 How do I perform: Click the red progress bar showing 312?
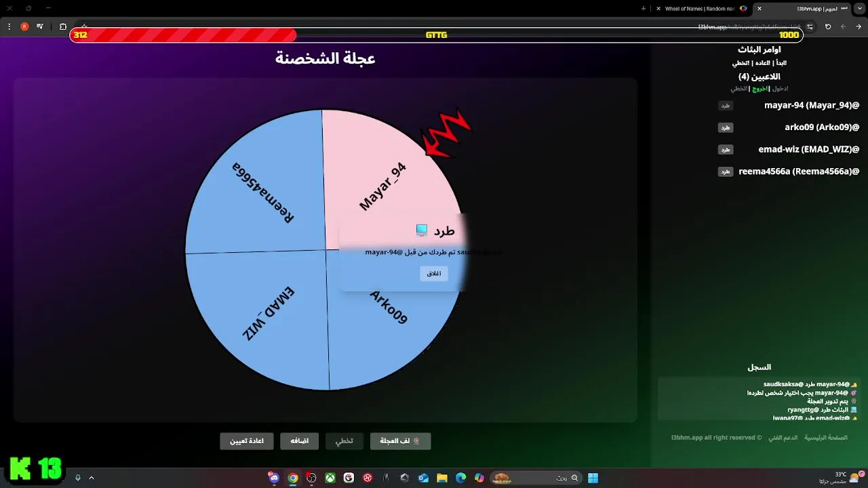pyautogui.click(x=183, y=35)
